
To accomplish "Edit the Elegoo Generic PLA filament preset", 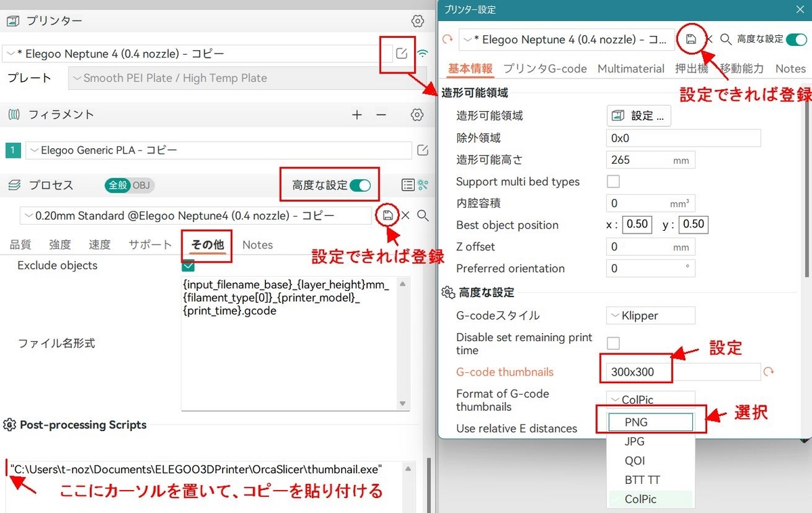I will (x=422, y=150).
